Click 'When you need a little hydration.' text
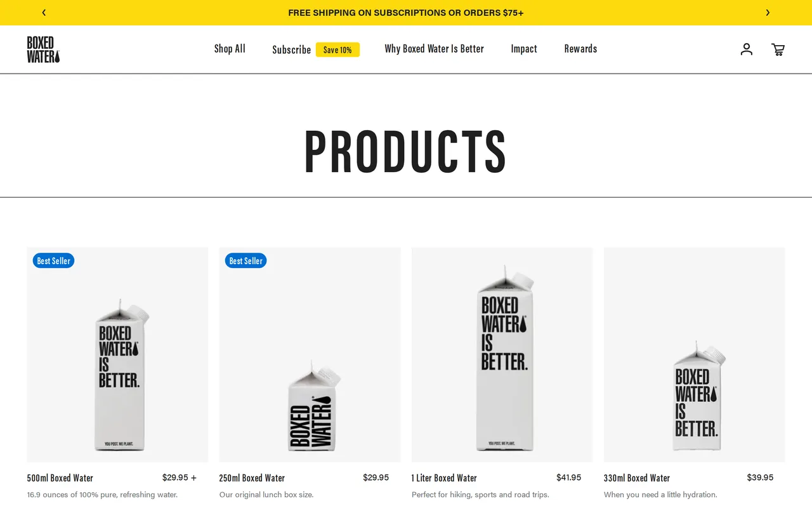The image size is (812, 508). (x=660, y=495)
